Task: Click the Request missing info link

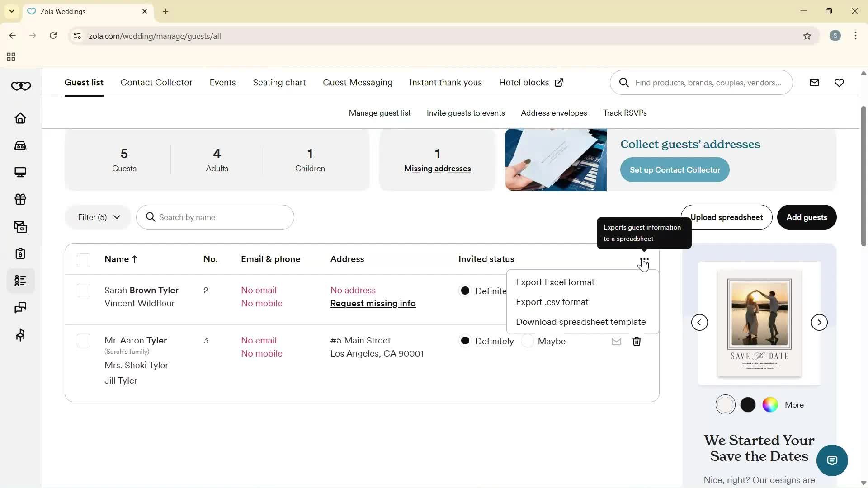Action: (x=373, y=303)
